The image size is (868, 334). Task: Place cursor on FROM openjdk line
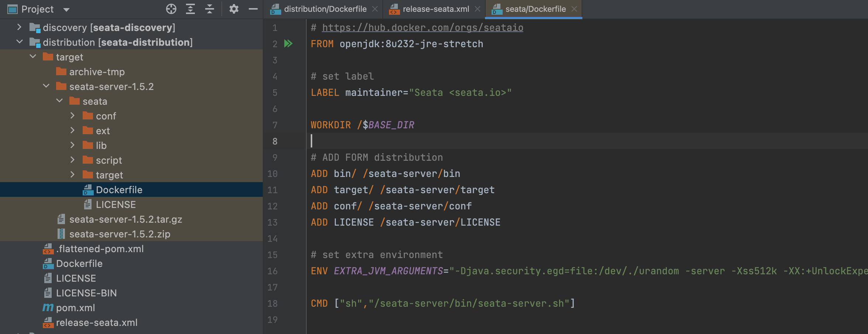(397, 44)
